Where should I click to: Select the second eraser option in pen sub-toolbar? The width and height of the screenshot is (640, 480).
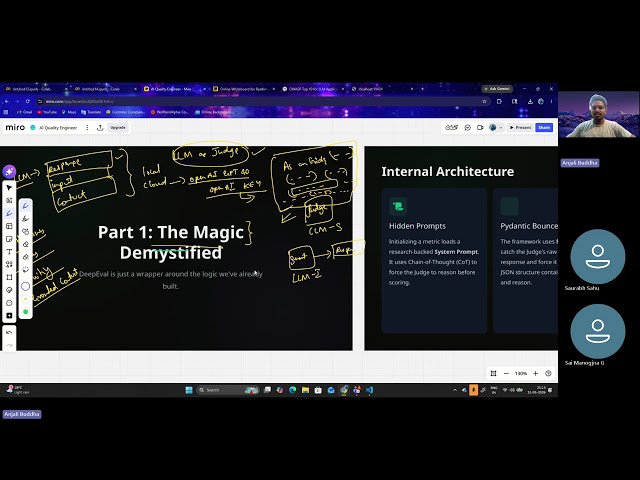pyautogui.click(x=25, y=257)
